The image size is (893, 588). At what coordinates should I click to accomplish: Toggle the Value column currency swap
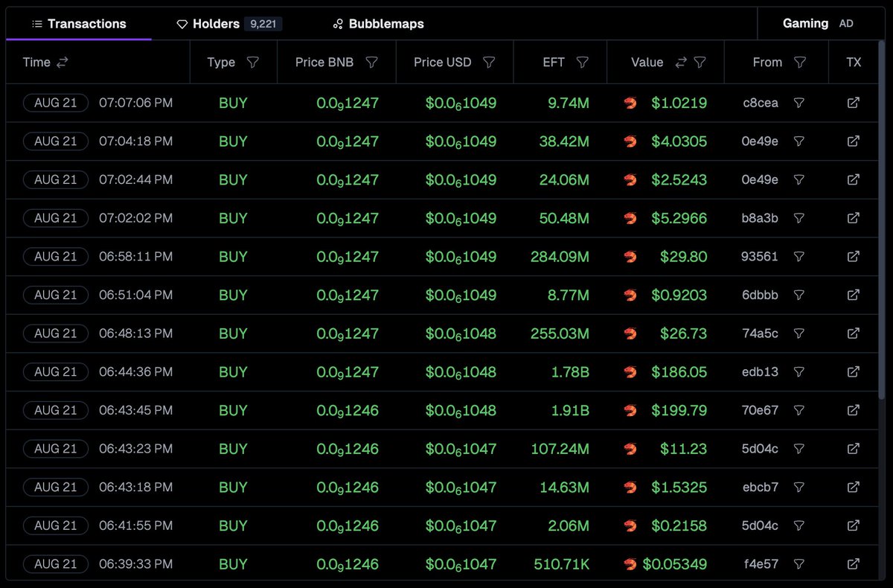point(680,63)
